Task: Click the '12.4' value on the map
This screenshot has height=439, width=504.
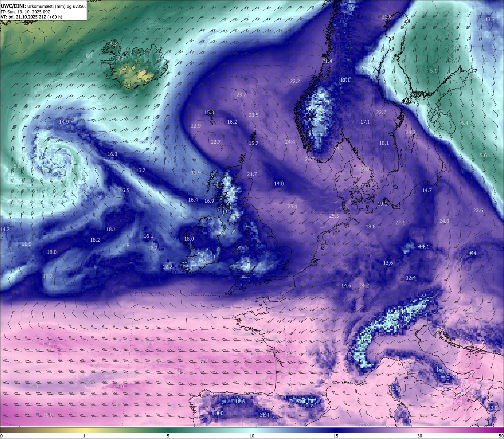Action: [x=411, y=278]
